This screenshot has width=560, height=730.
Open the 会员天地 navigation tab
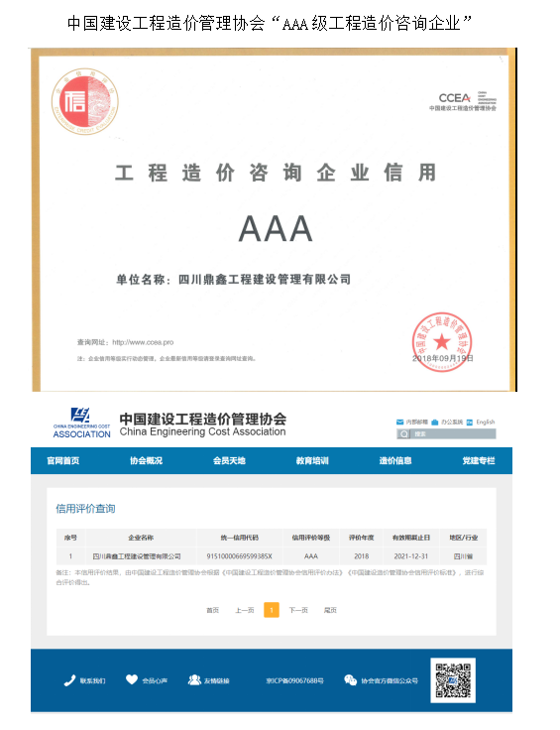(229, 460)
